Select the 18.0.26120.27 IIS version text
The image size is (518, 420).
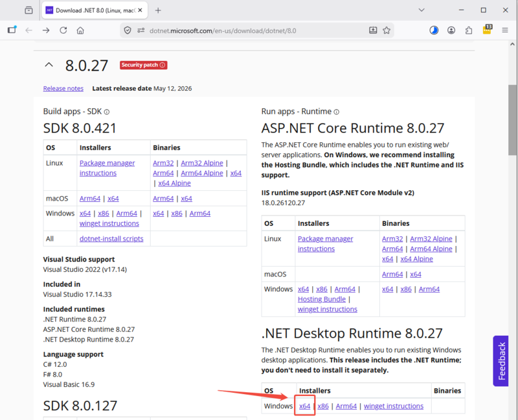(283, 203)
